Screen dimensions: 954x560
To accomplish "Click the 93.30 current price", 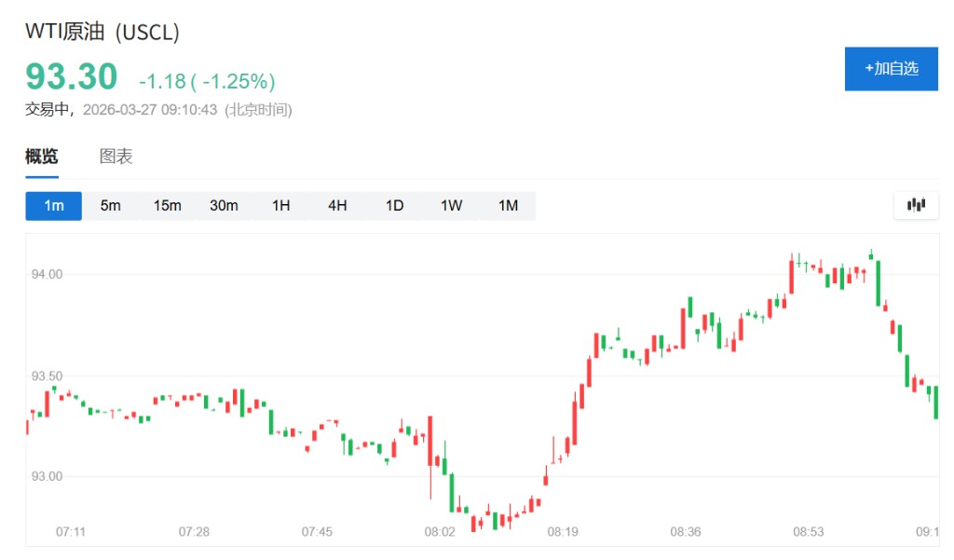I will pyautogui.click(x=72, y=76).
